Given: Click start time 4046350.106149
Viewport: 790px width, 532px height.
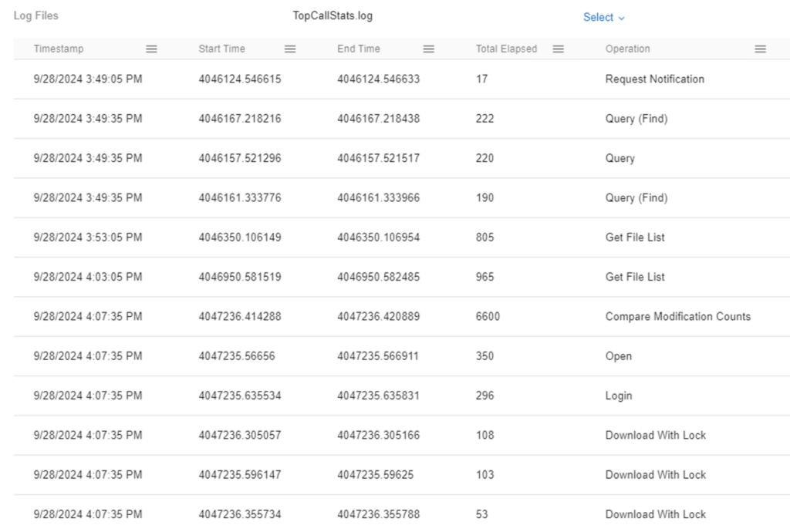Looking at the screenshot, I should pyautogui.click(x=240, y=237).
